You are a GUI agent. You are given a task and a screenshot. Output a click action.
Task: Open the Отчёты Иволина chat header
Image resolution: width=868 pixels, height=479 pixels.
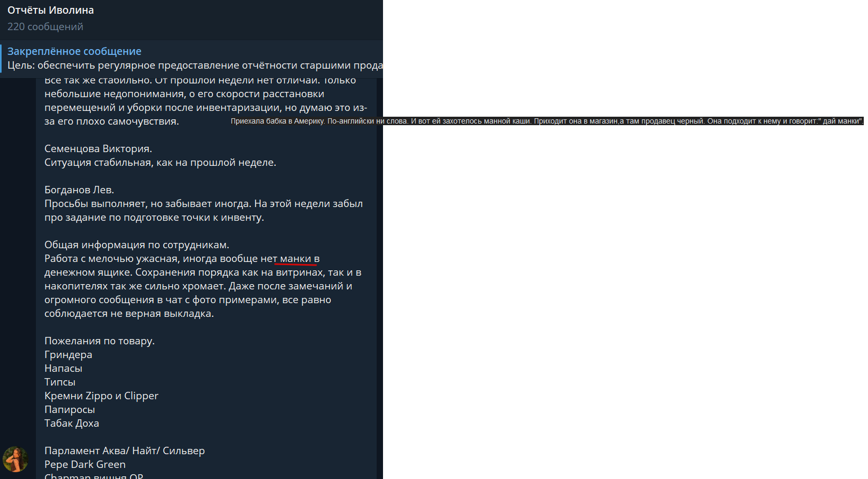coord(191,20)
